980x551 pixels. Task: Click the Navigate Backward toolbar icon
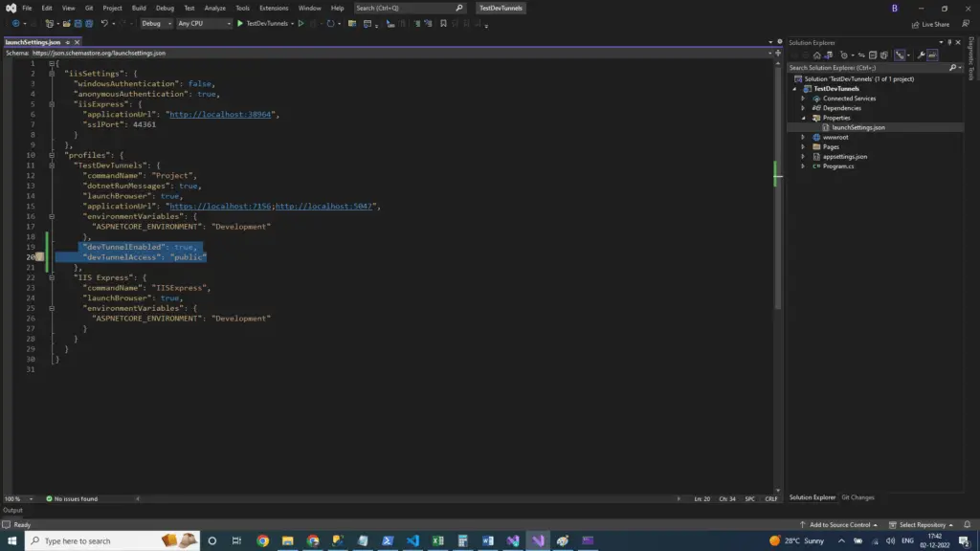[15, 24]
